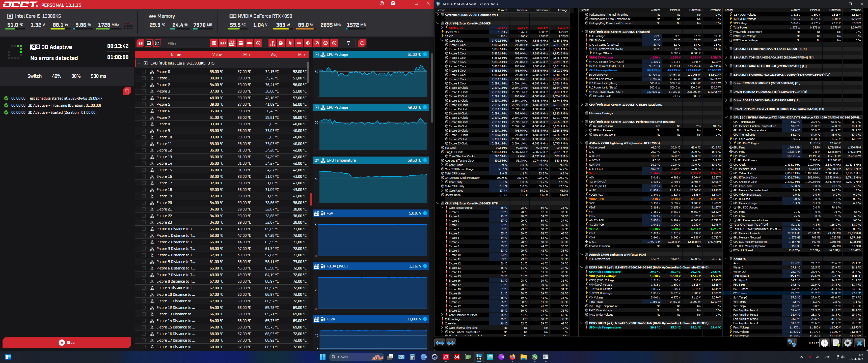Screen dimensions: 868x363
Task: Toggle the fan sensors filter icon
Action: (308, 43)
